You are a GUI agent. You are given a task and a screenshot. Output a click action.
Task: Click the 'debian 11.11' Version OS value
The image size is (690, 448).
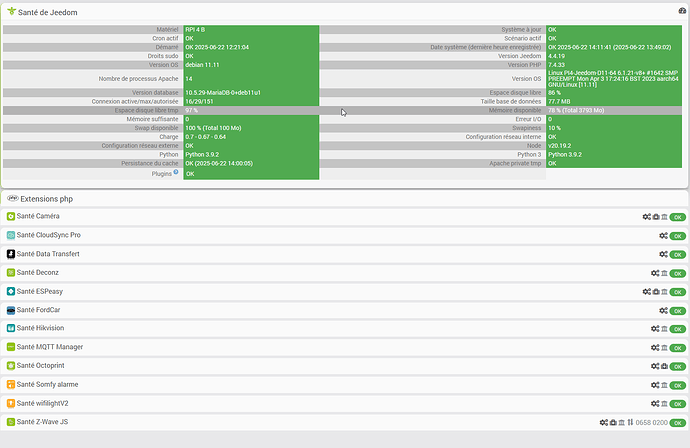[x=202, y=65]
